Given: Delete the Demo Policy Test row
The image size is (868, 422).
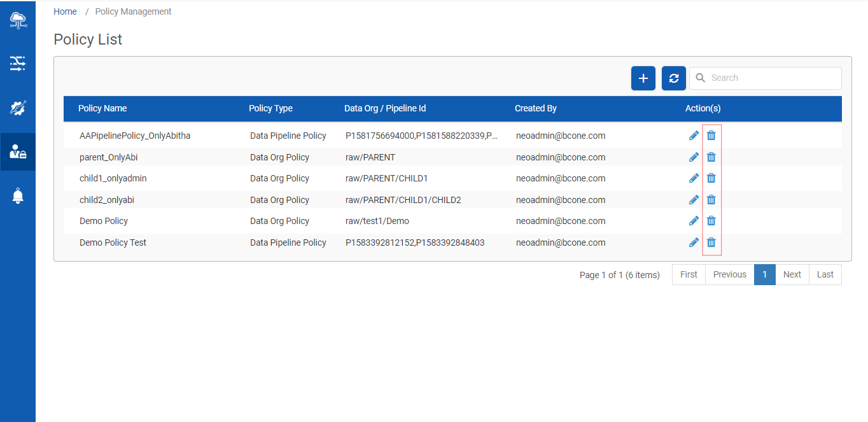Looking at the screenshot, I should [x=711, y=243].
